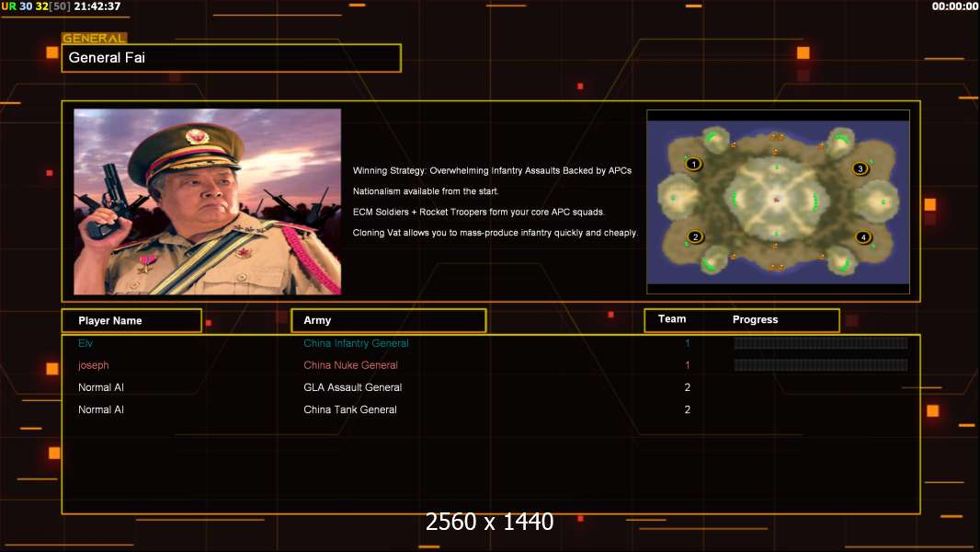Click joseph's loading progress bar

[821, 365]
